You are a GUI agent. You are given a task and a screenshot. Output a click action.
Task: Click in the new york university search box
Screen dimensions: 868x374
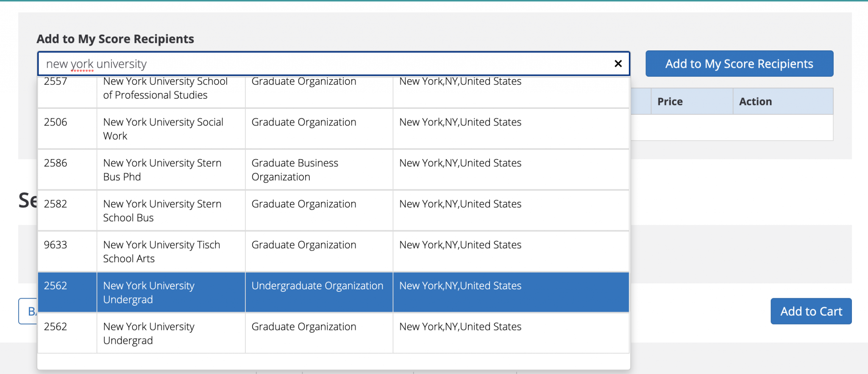point(322,64)
